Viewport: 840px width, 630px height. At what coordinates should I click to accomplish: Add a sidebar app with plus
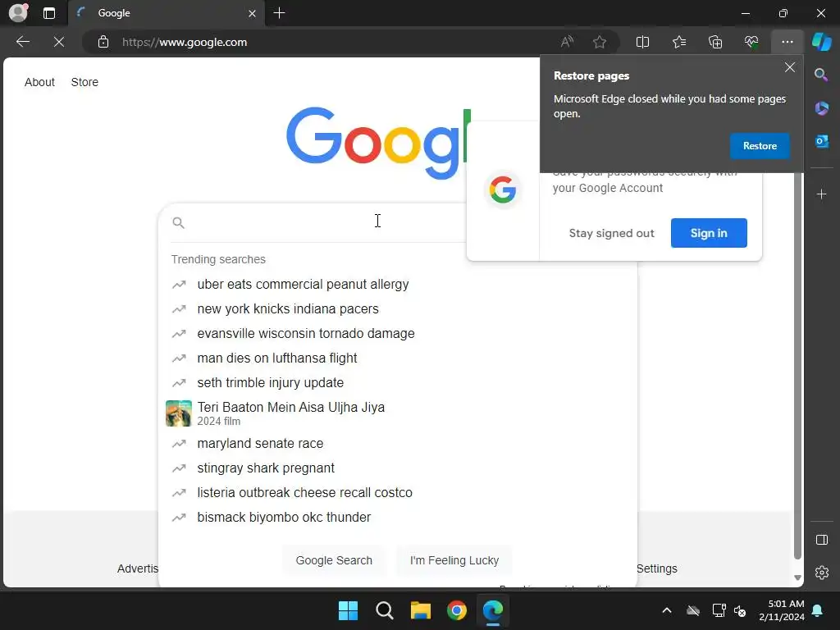tap(821, 194)
